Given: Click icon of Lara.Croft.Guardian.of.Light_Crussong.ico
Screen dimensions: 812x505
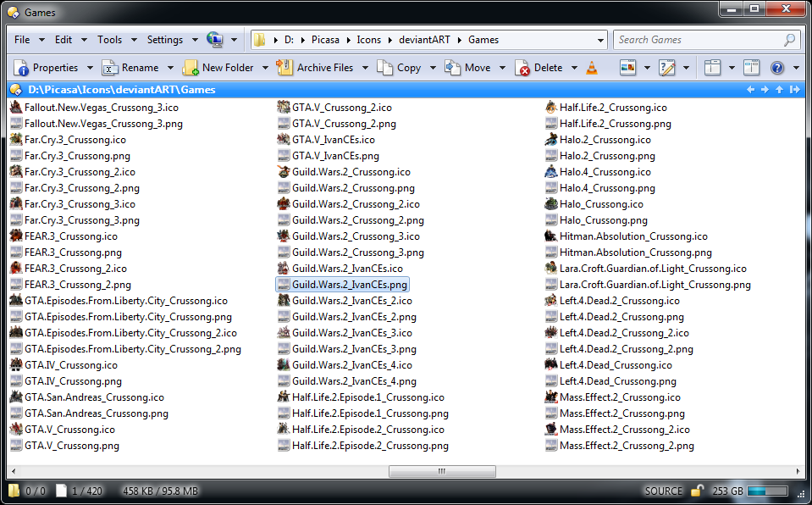Looking at the screenshot, I should (551, 268).
